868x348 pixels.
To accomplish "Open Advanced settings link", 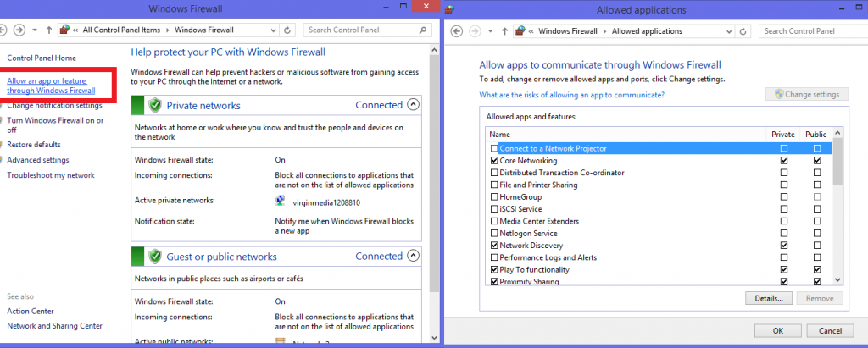I will 37,160.
